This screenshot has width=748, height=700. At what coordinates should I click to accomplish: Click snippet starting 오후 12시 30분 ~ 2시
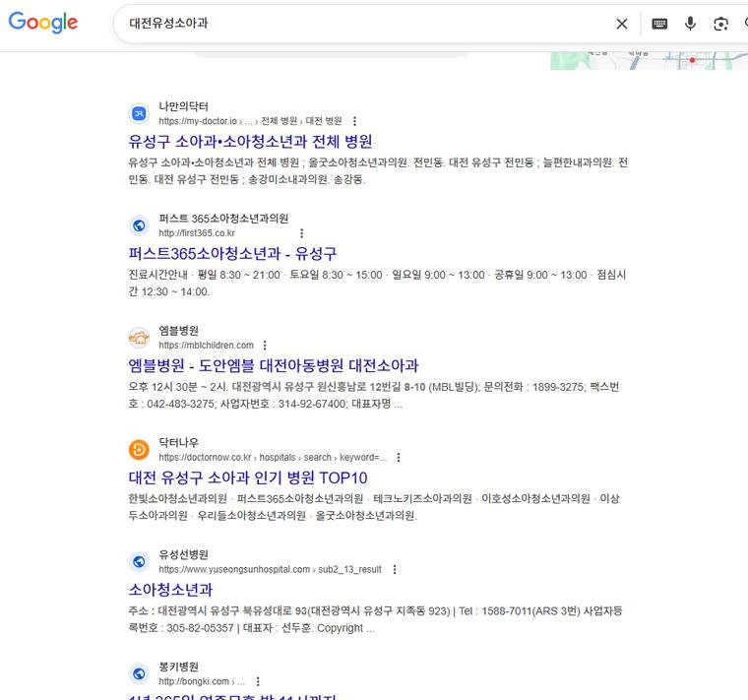(x=374, y=396)
